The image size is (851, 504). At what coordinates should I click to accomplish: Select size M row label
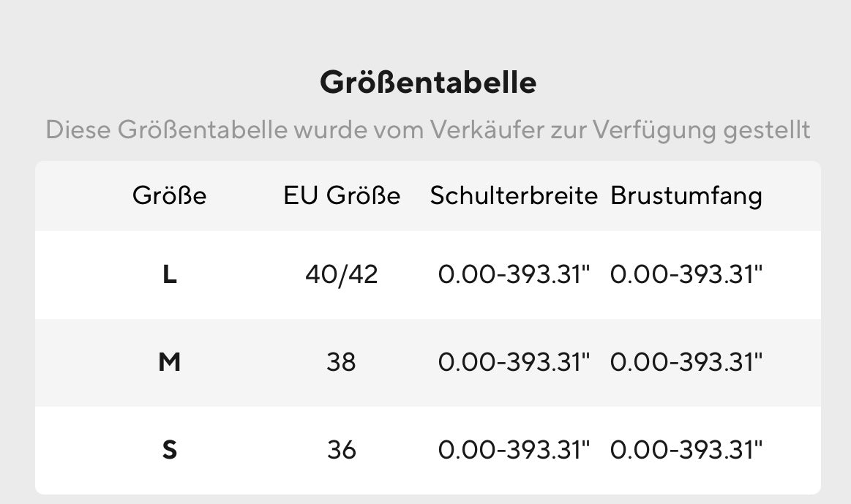click(x=169, y=362)
